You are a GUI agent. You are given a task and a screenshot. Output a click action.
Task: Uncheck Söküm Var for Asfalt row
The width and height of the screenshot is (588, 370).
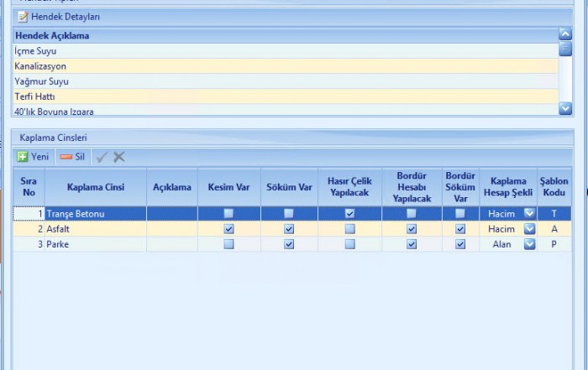click(x=289, y=229)
